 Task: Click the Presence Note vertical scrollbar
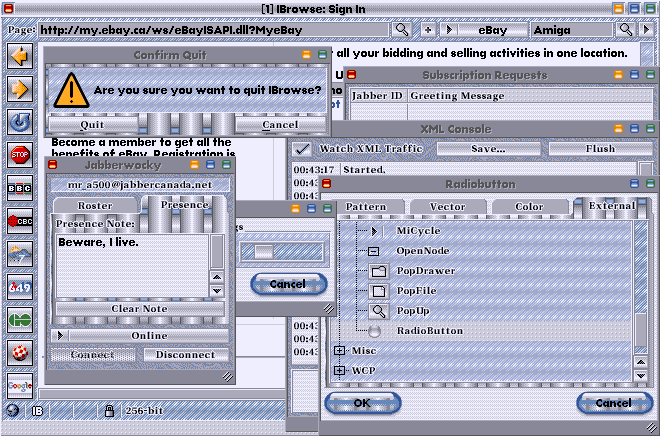[217, 252]
